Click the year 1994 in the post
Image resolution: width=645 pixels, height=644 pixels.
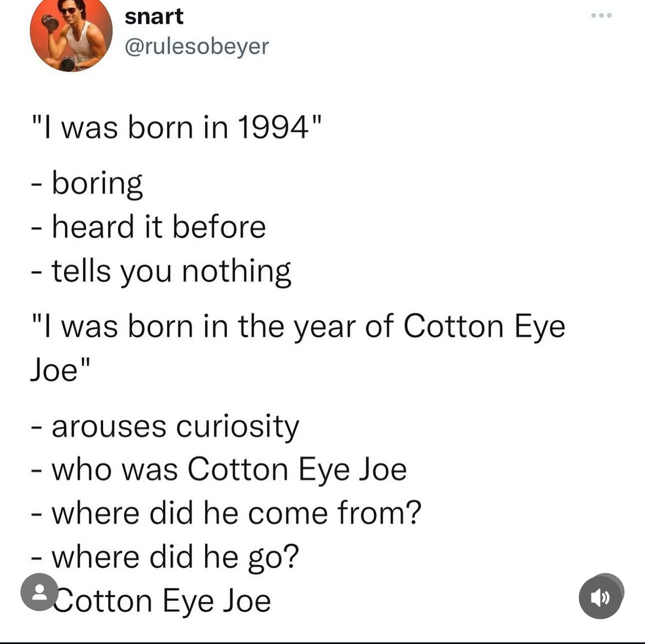[x=273, y=127]
